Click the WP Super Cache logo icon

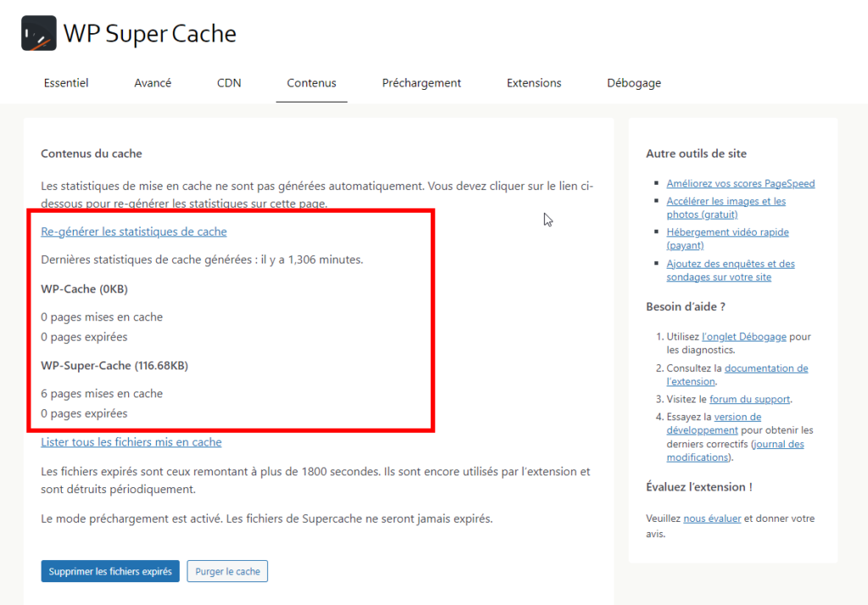(x=39, y=33)
